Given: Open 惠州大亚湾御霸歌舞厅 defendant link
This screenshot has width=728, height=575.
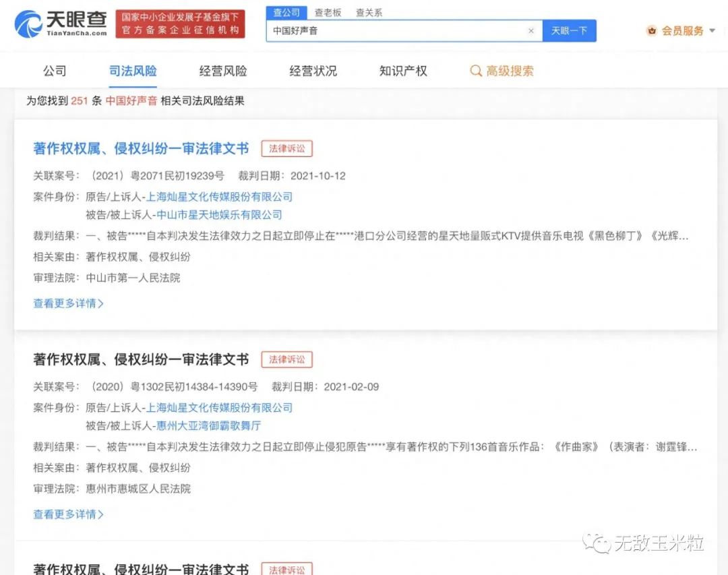Looking at the screenshot, I should point(208,426).
